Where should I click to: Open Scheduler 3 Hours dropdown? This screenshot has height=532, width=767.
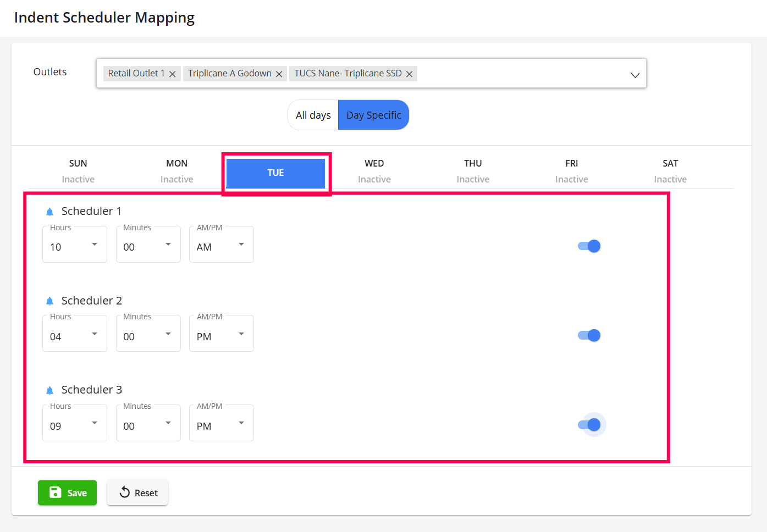point(75,423)
